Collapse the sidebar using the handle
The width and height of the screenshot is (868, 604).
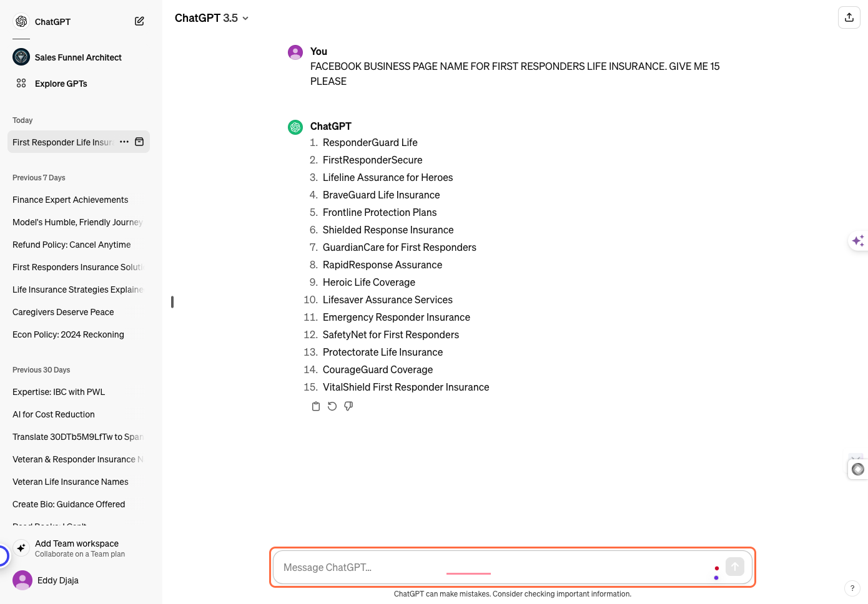(x=172, y=302)
